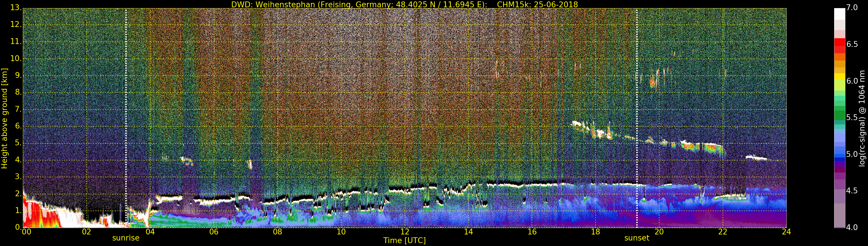This screenshot has width=868, height=246.
Task: Click the 'sunset' label below the time axis
Action: [637, 238]
